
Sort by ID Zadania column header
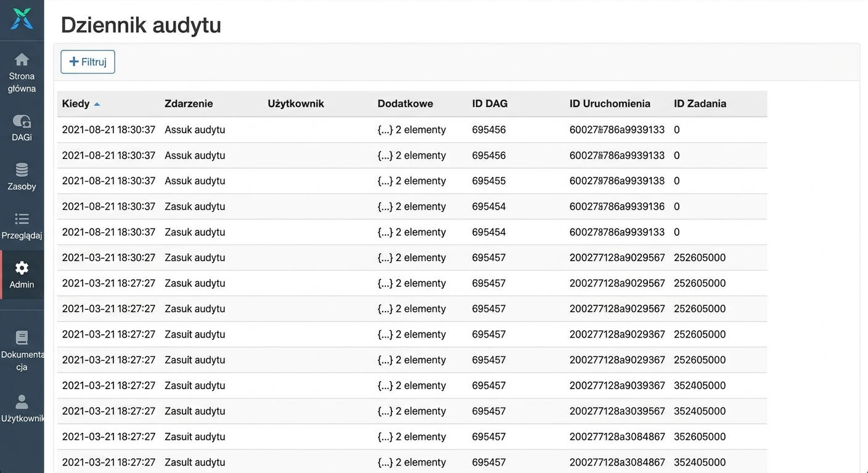point(700,103)
